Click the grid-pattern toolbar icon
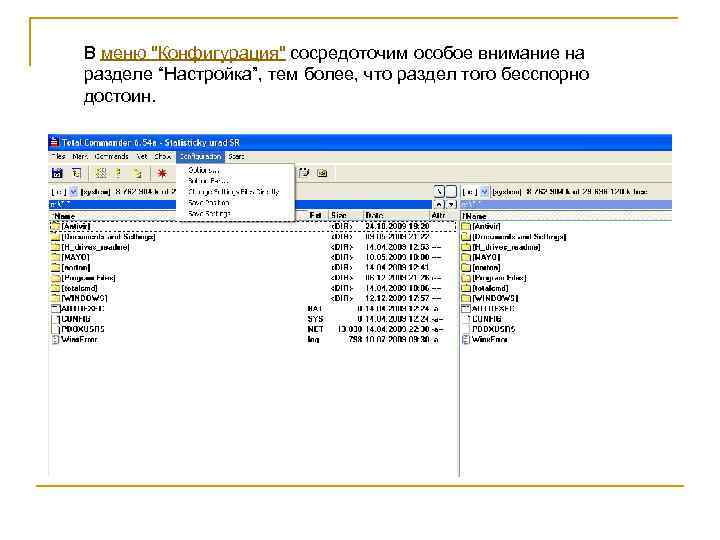 (101, 173)
